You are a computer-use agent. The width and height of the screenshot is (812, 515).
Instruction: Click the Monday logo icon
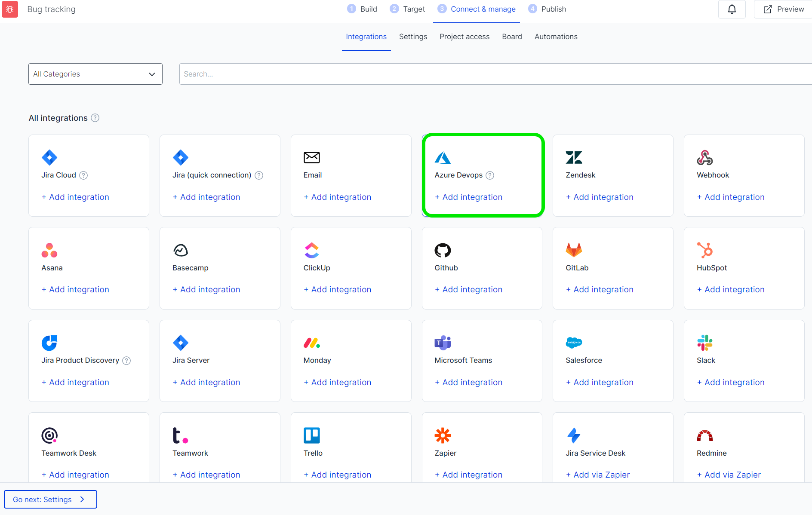(x=312, y=343)
